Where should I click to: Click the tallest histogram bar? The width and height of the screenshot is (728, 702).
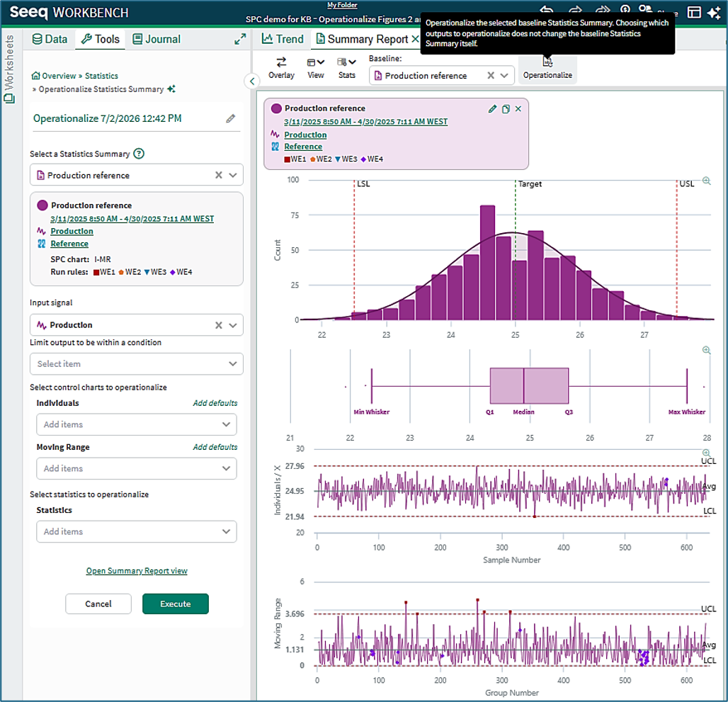(x=487, y=262)
